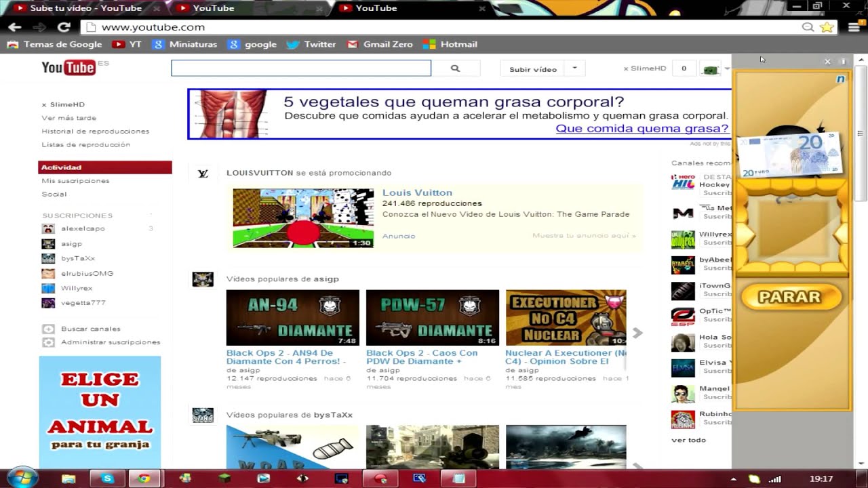Open Executioner No C4 Nuclear thumbnail
The height and width of the screenshot is (488, 868).
566,318
